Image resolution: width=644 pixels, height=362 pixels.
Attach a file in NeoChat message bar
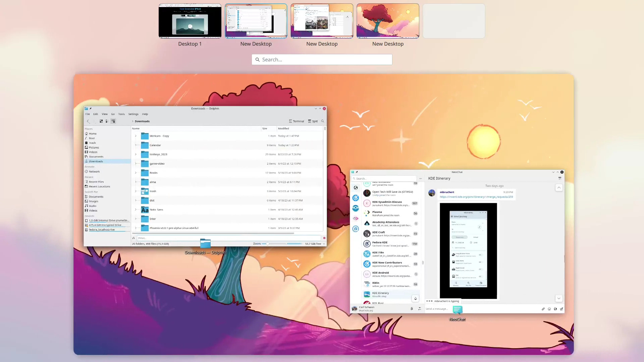[x=543, y=309]
